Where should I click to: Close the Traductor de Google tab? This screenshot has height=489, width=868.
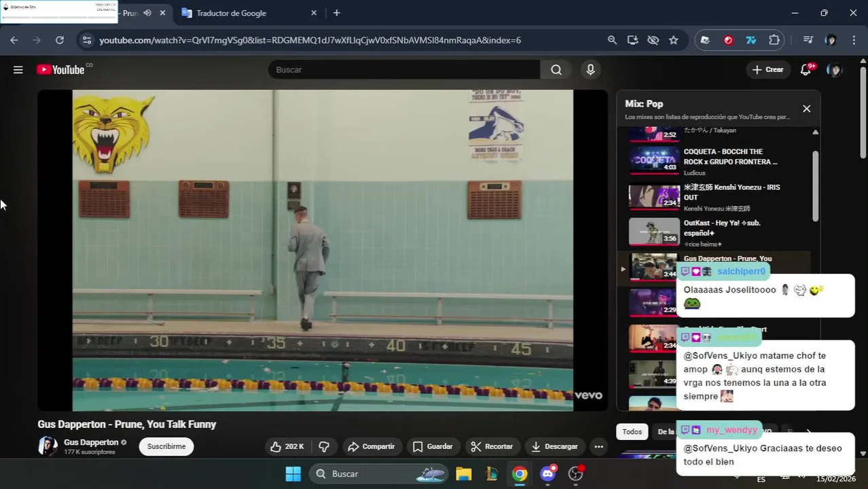(x=314, y=13)
